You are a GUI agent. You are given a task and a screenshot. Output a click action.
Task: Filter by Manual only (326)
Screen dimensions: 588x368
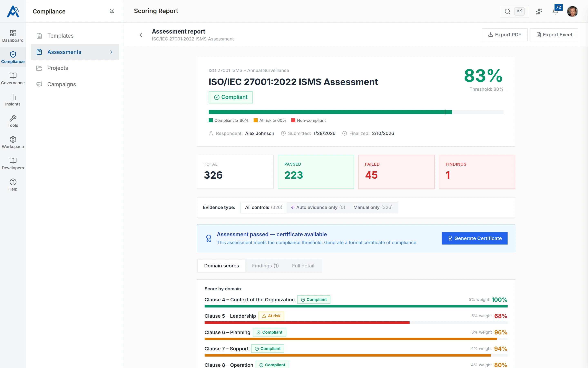coord(373,207)
